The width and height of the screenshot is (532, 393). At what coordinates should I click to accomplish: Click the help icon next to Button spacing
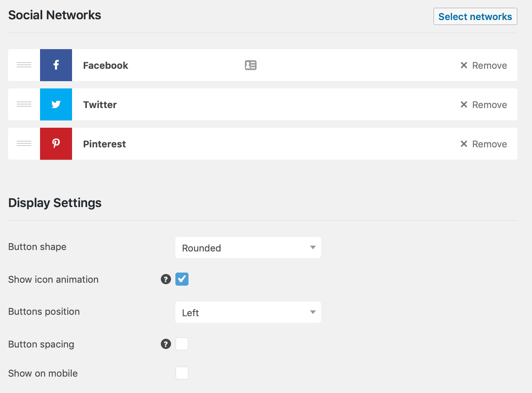pyautogui.click(x=166, y=344)
